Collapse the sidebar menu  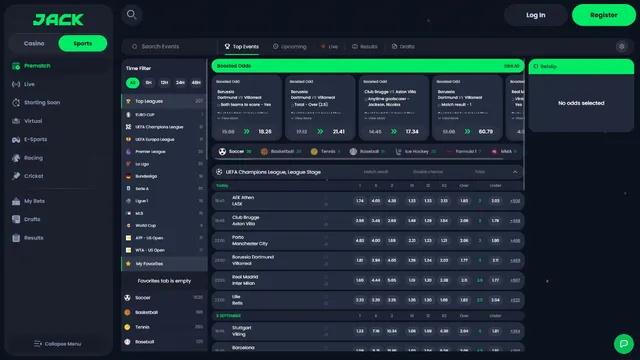pyautogui.click(x=58, y=344)
